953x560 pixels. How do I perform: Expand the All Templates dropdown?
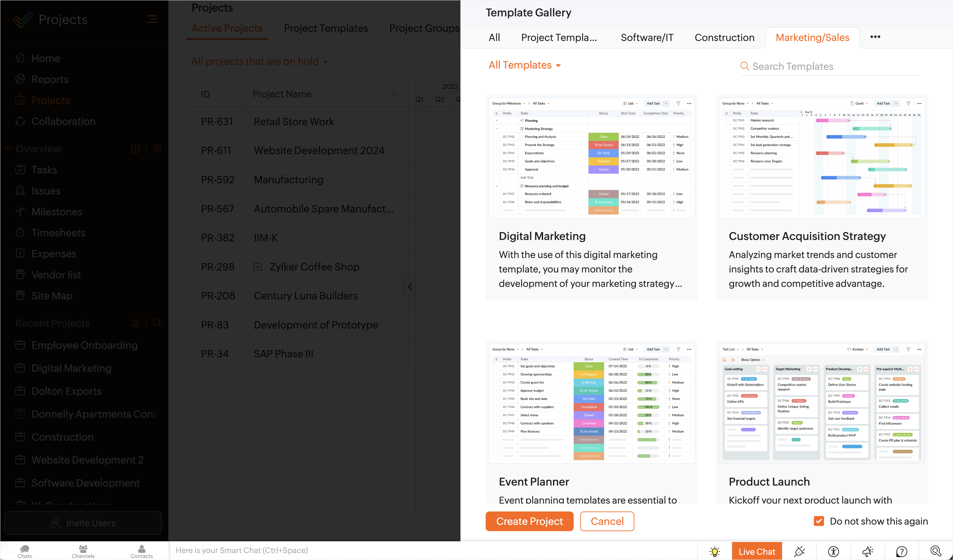(x=524, y=65)
